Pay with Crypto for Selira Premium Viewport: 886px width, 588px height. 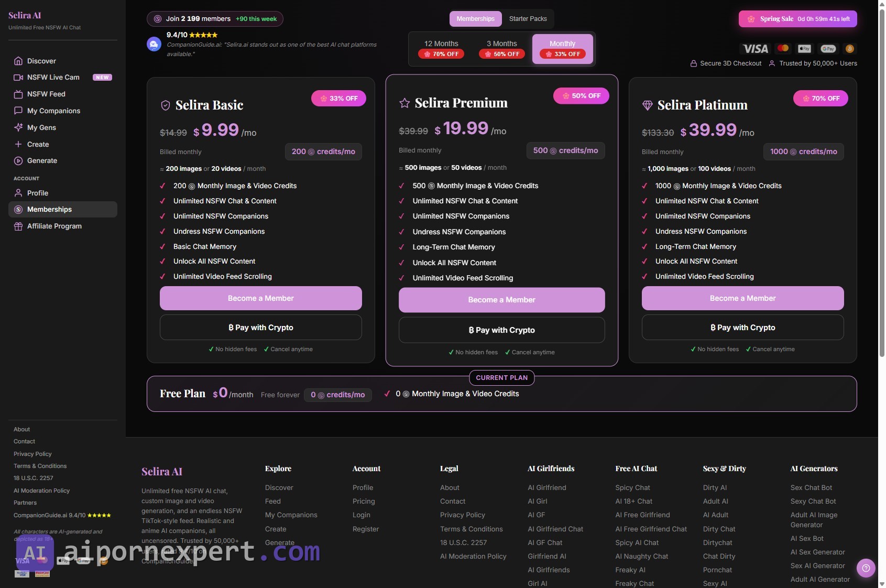[502, 330]
